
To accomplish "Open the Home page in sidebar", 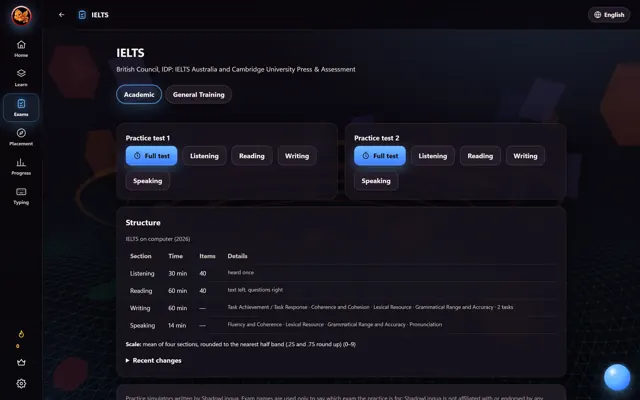I will [21, 49].
